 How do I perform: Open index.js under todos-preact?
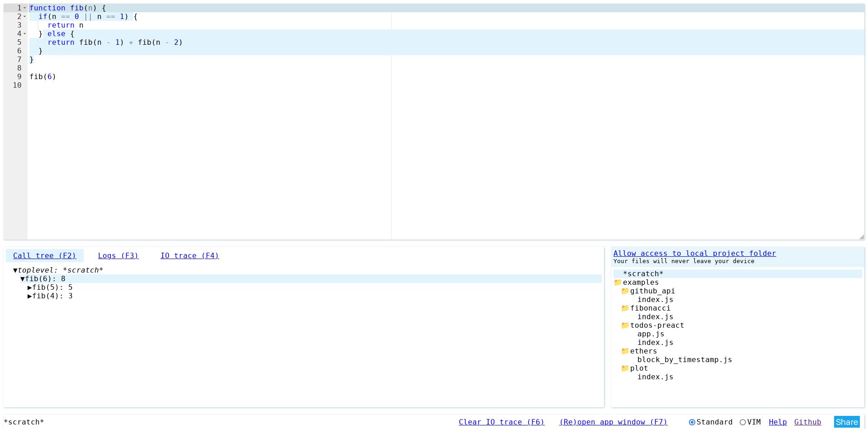point(655,343)
